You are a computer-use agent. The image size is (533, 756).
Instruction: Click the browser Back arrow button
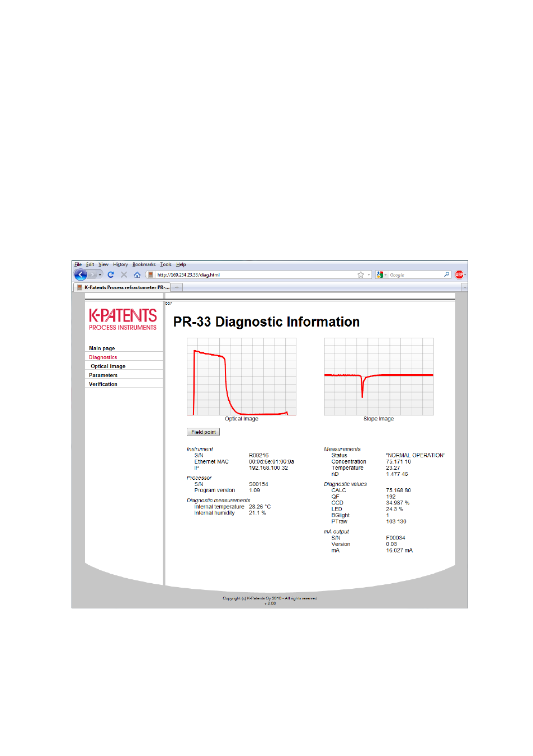(x=81, y=275)
